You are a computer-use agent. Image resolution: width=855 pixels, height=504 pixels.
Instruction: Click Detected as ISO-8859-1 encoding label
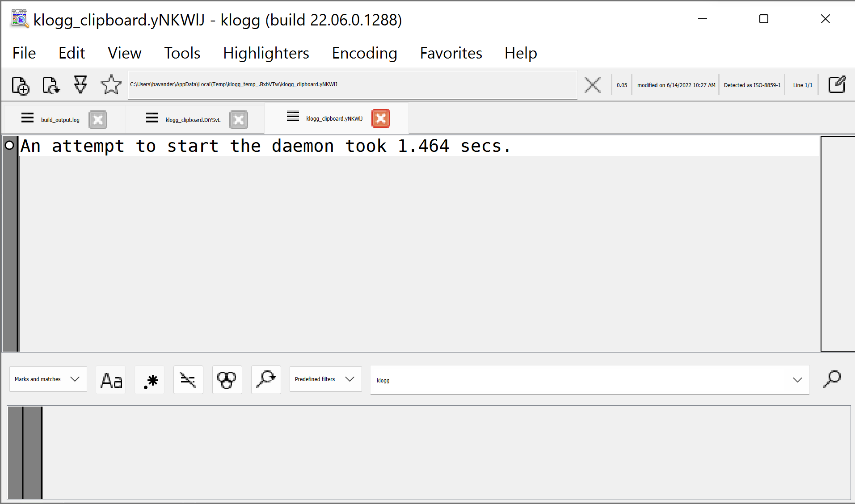click(752, 85)
